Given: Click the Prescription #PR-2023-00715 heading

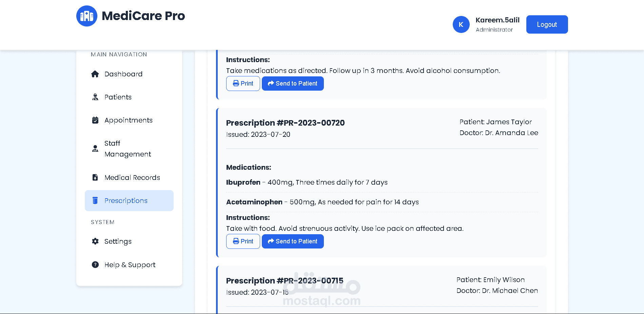Looking at the screenshot, I should pos(285,281).
